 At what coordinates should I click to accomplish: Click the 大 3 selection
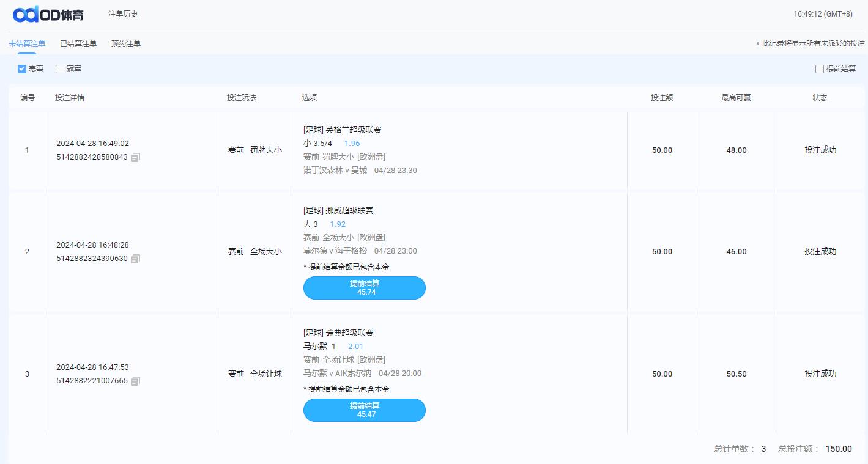pyautogui.click(x=311, y=224)
